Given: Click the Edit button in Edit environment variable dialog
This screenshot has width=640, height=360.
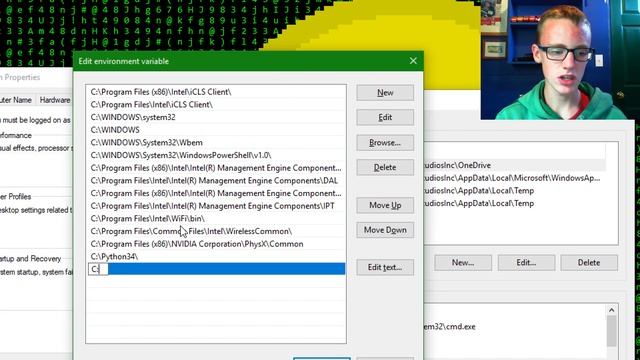Looking at the screenshot, I should point(385,118).
